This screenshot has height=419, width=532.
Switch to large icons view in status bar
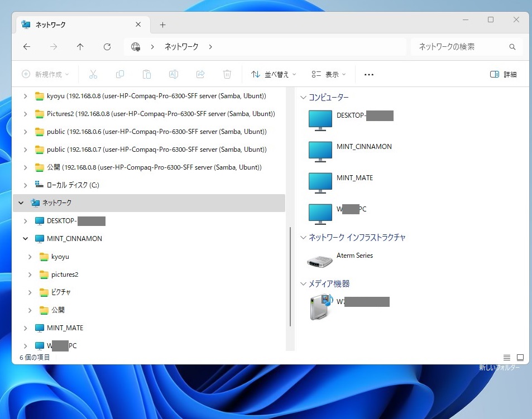click(520, 357)
